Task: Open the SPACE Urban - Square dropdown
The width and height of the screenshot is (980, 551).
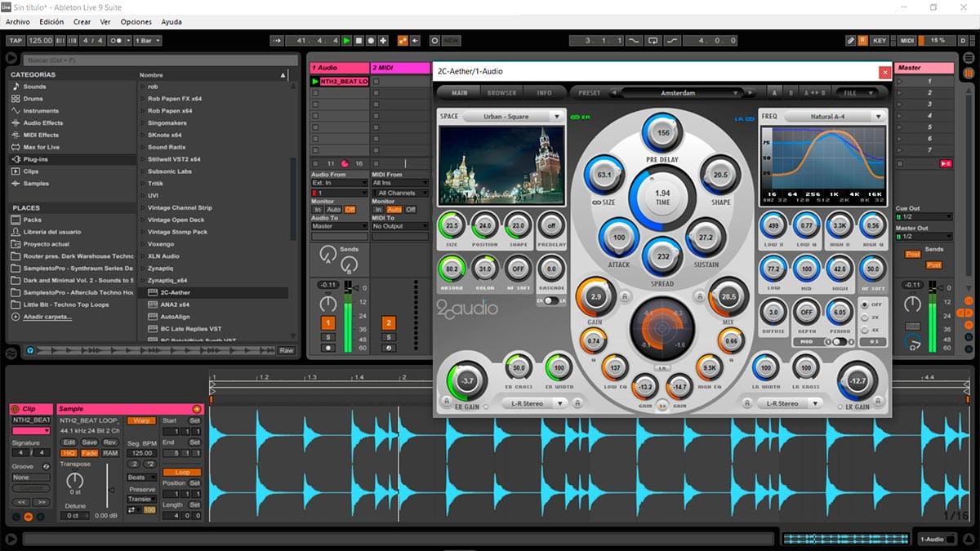Action: click(514, 117)
